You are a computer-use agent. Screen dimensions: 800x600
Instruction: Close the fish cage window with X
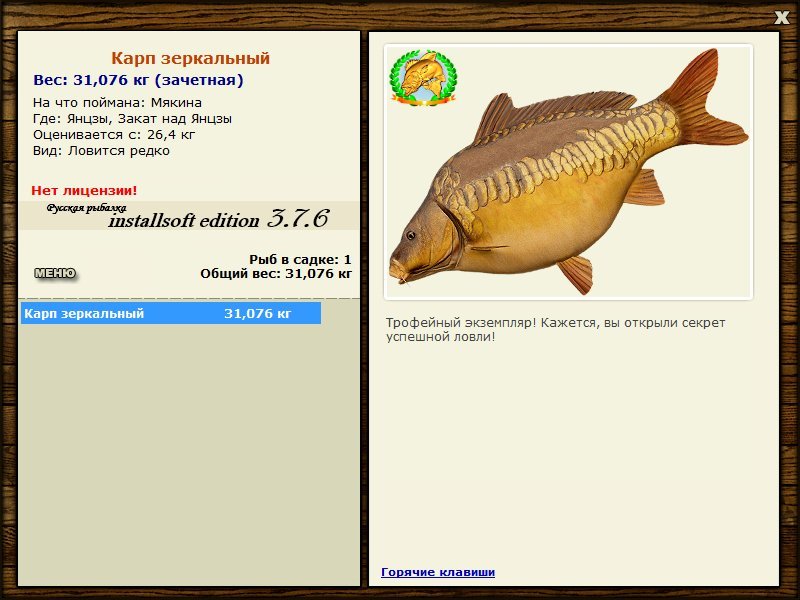pyautogui.click(x=782, y=16)
